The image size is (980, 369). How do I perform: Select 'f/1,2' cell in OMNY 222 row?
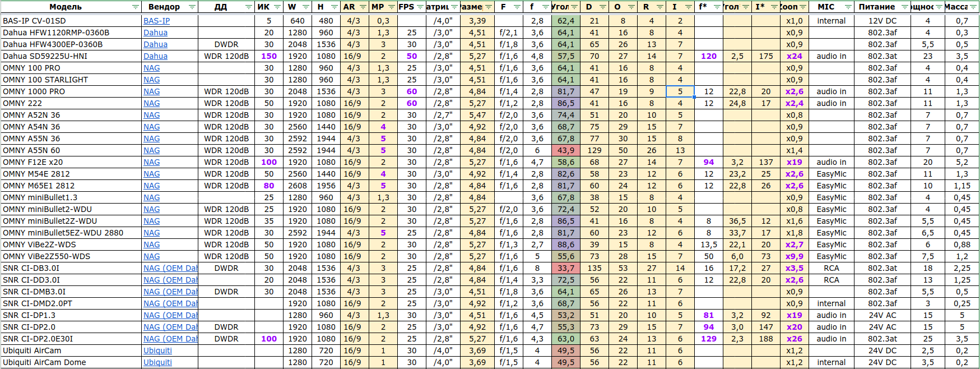[509, 103]
